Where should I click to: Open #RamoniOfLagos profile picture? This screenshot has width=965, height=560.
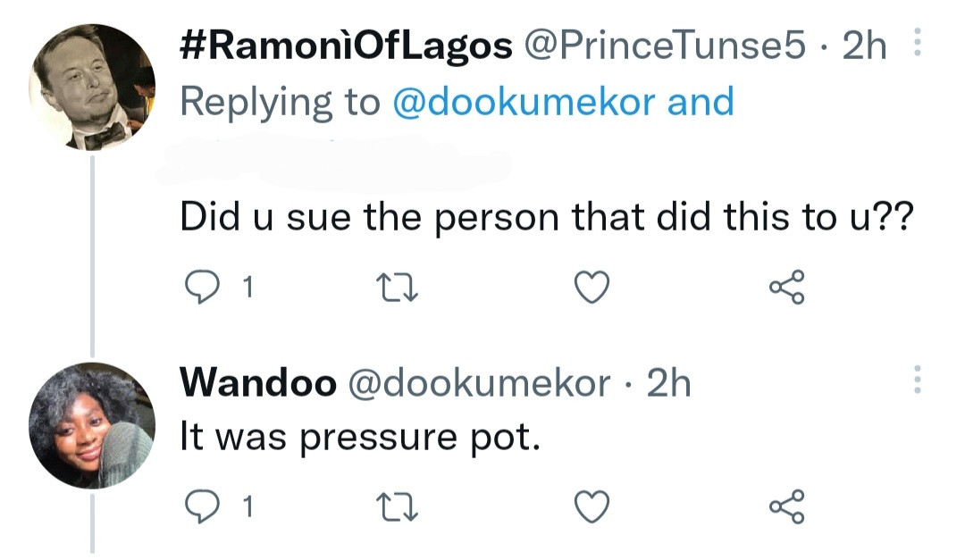point(92,88)
